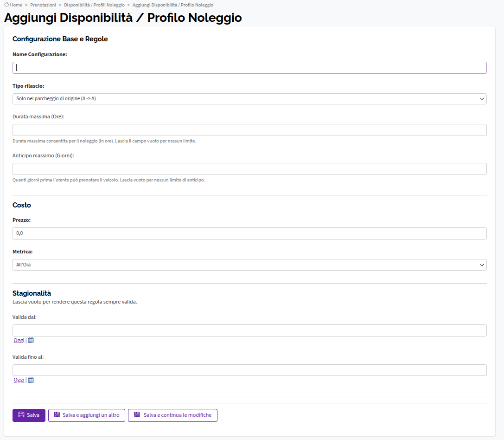Go to Prenotazioni in breadcrumb

[43, 5]
